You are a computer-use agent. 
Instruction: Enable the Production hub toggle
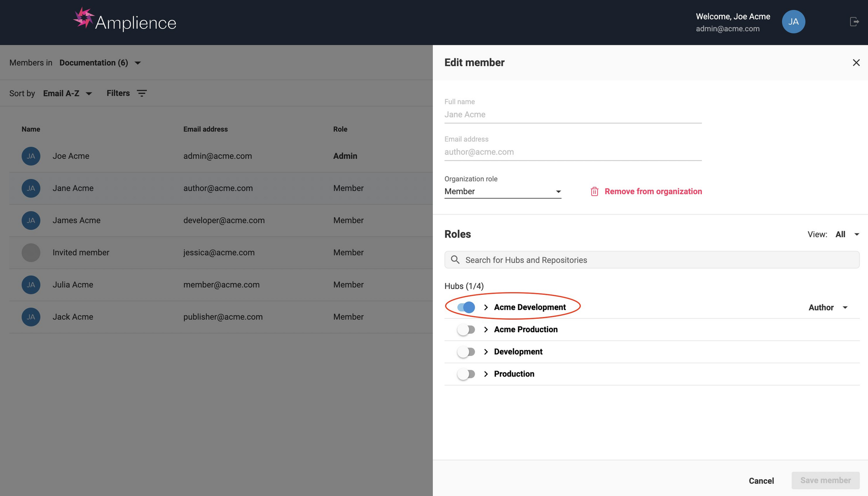[466, 374]
